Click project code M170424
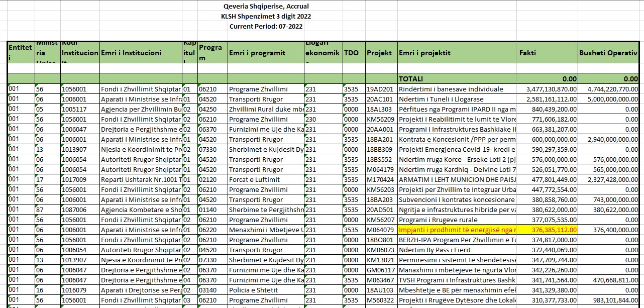Screen dimensions: 644x308 380,179
